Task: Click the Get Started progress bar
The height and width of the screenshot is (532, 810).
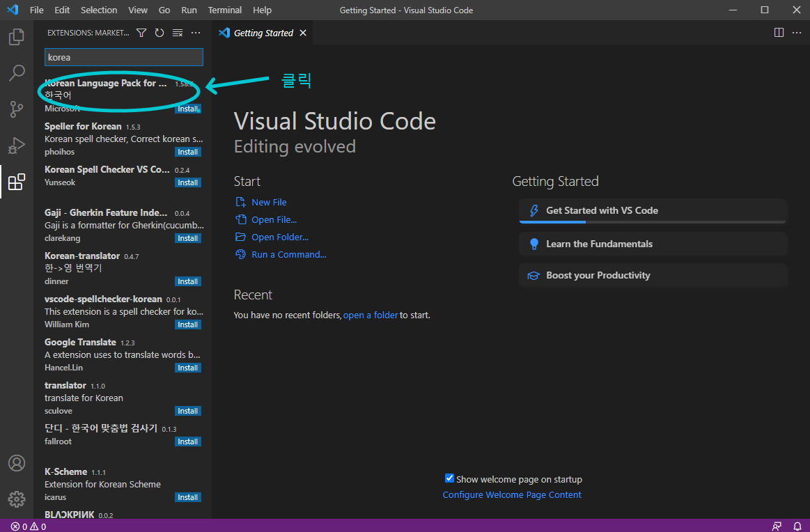Action: tap(653, 222)
